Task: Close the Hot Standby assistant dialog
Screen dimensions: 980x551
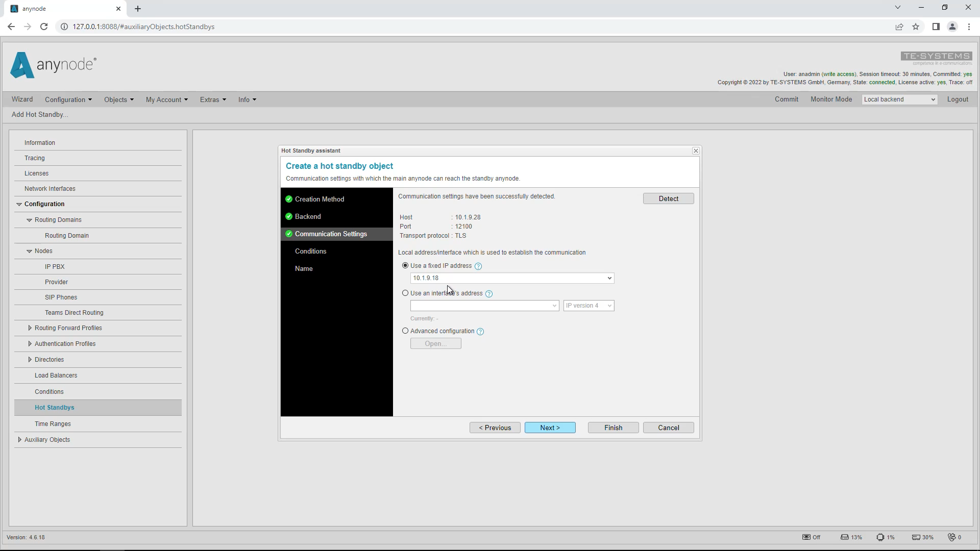Action: (x=696, y=151)
